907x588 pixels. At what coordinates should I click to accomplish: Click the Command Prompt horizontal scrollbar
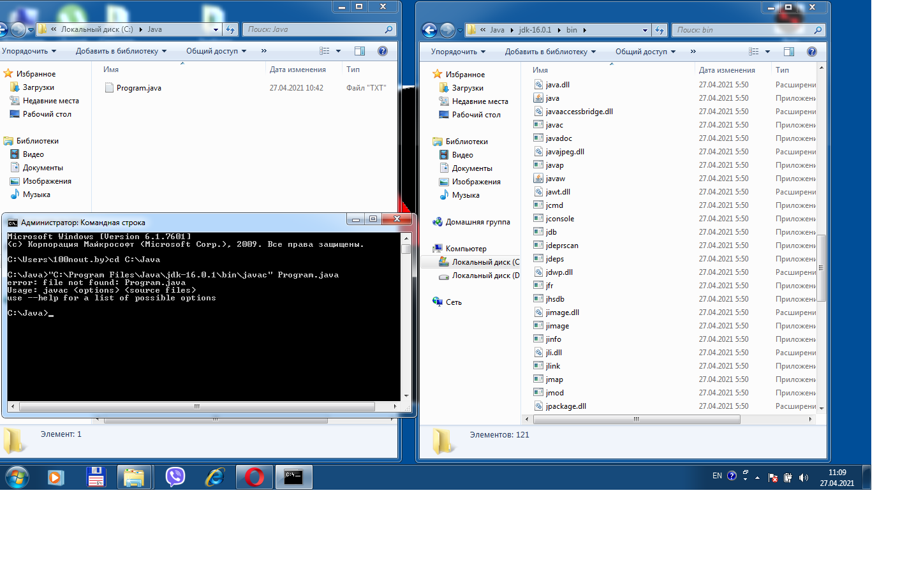(x=197, y=406)
